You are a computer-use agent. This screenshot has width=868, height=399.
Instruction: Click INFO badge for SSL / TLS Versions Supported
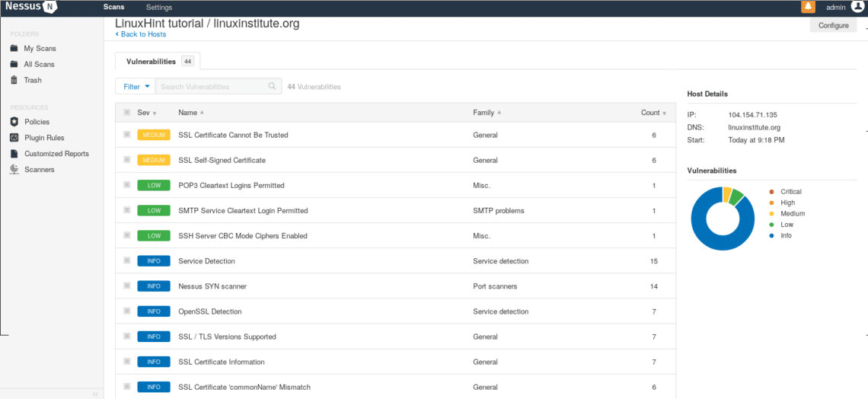click(154, 337)
